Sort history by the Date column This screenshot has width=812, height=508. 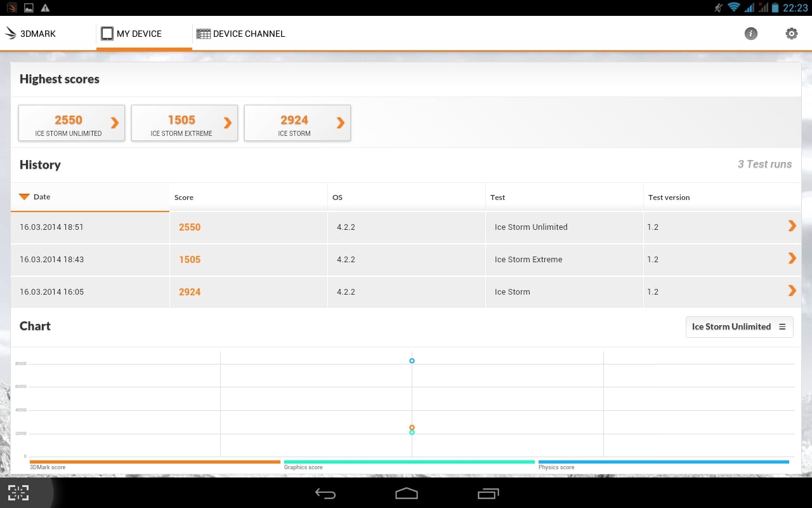90,197
